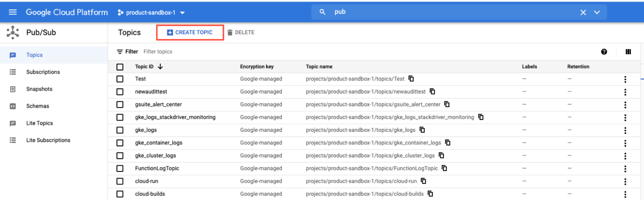This screenshot has height=200, width=644.
Task: Copy the gke_logs topic name path
Action: pyautogui.click(x=422, y=130)
